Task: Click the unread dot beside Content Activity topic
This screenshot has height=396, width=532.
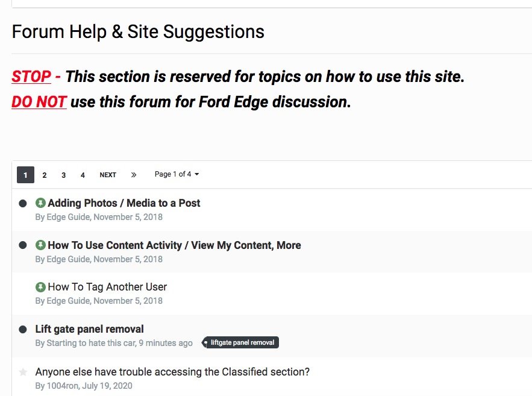Action: point(23,245)
